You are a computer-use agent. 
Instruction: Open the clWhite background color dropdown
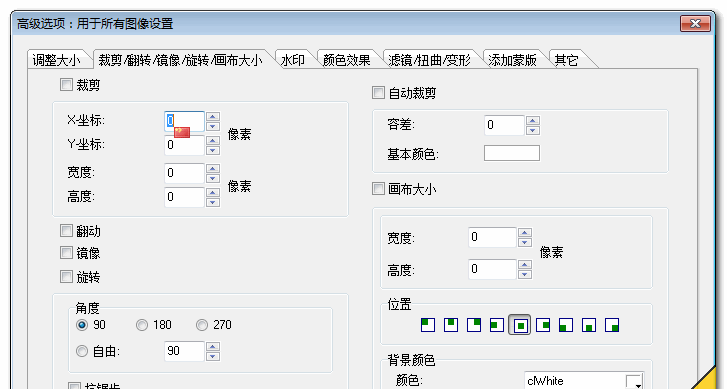coord(638,384)
